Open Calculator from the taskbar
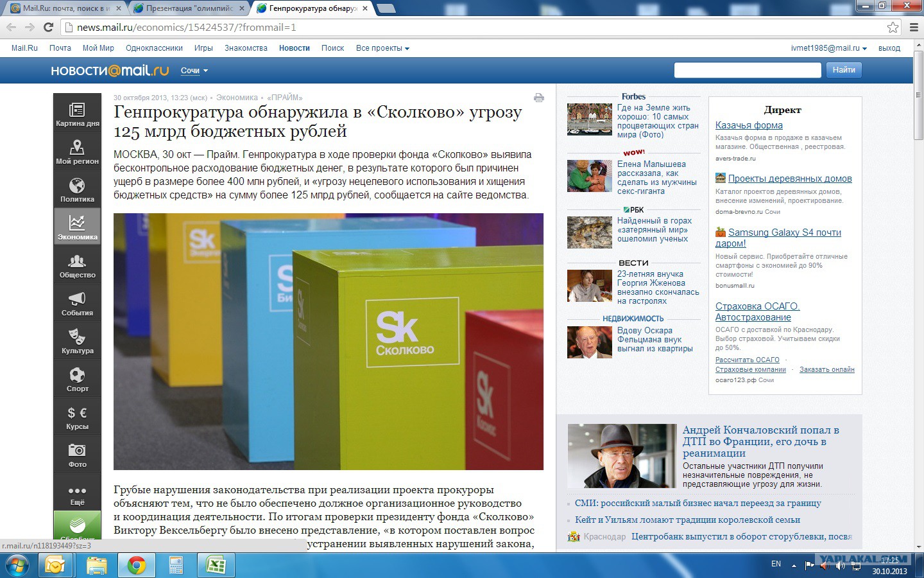Viewport: 924px width, 578px height. point(176,565)
